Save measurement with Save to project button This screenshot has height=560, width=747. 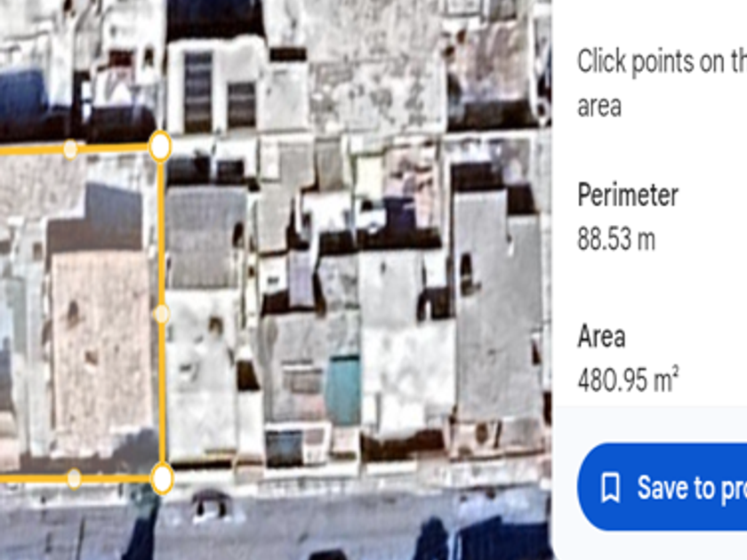tap(663, 487)
